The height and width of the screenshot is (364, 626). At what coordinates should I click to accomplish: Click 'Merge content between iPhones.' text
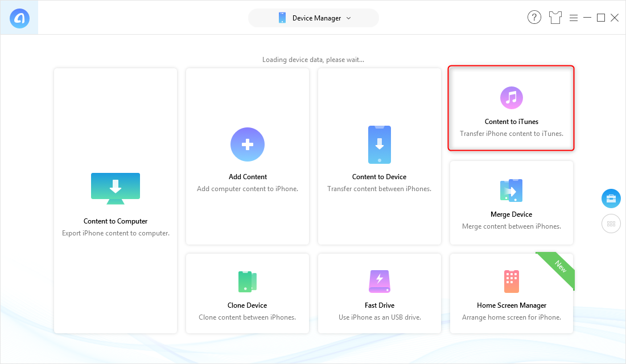(x=512, y=226)
